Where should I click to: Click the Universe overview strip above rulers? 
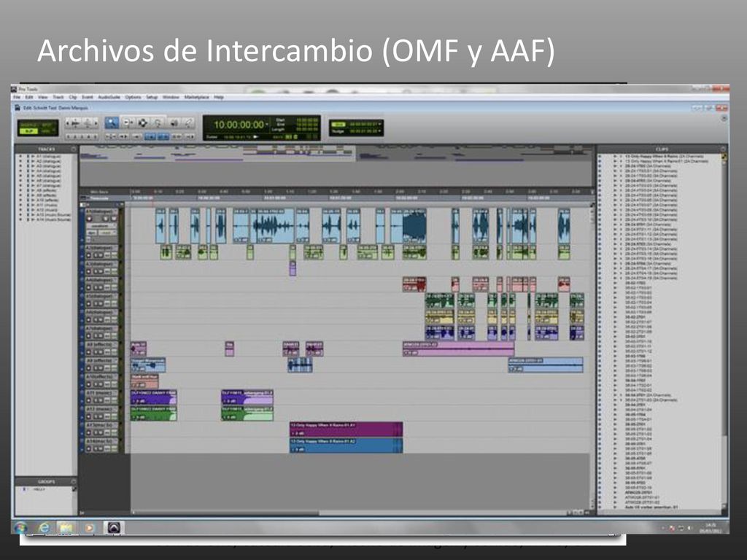point(336,154)
